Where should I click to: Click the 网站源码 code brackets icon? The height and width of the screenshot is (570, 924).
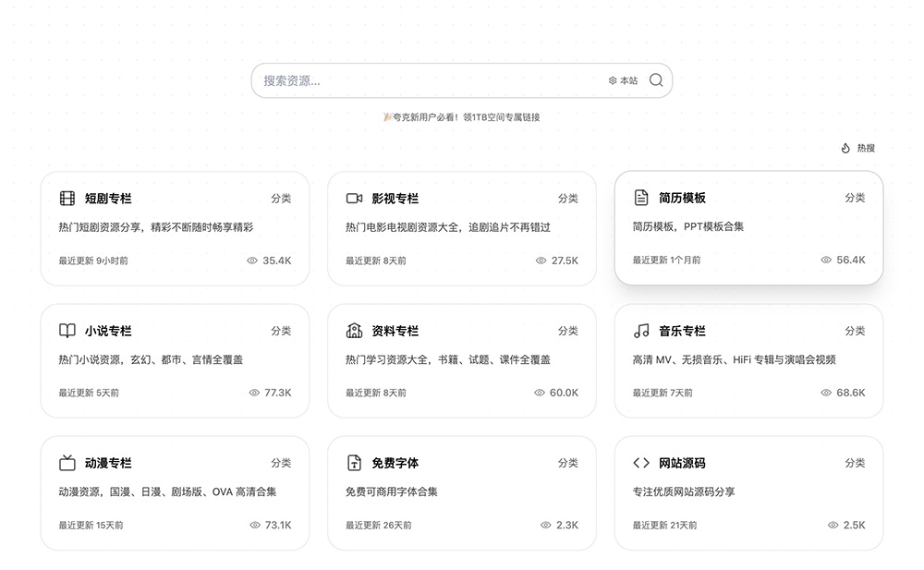(642, 462)
